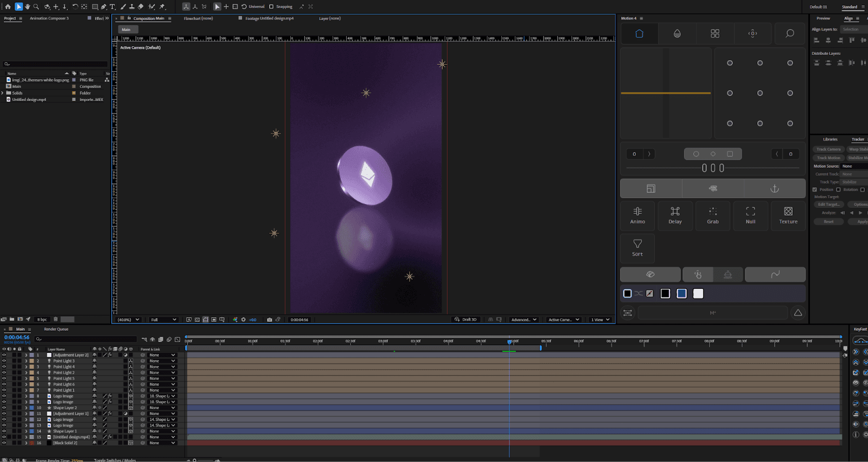Enable the Snapping checkbox
The height and width of the screenshot is (462, 868).
coord(271,7)
